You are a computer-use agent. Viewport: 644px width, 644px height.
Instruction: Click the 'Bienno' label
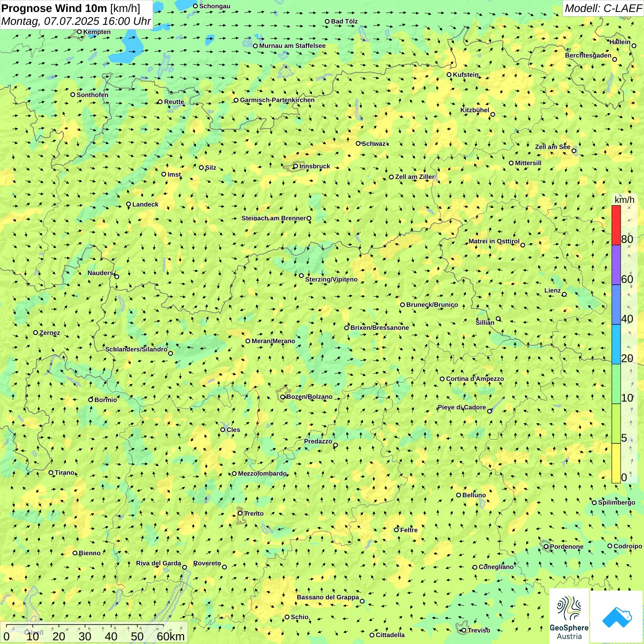pyautogui.click(x=90, y=553)
